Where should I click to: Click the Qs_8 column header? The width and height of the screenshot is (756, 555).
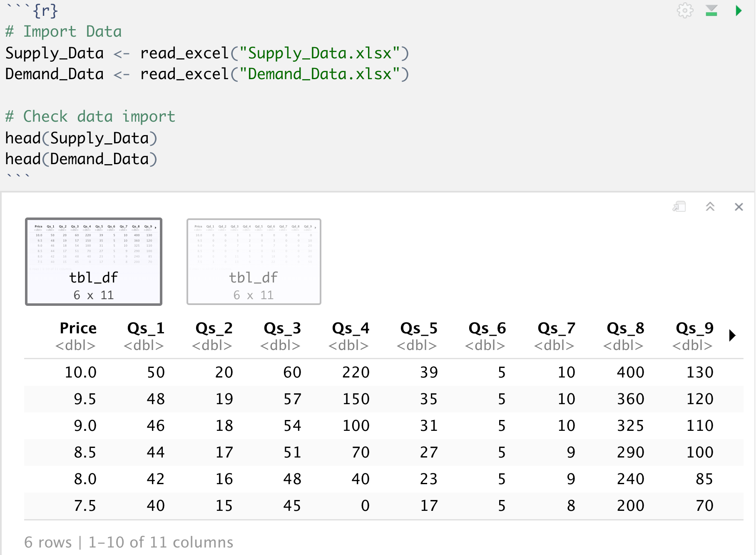(625, 328)
